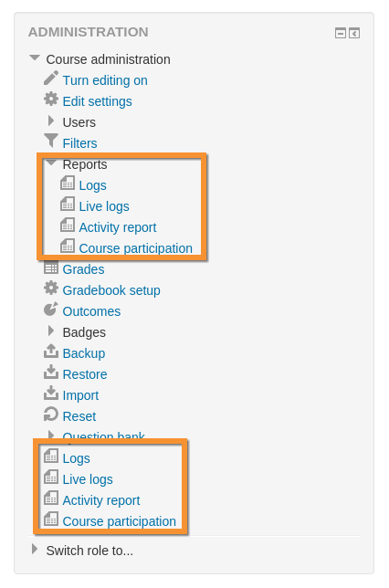389x588 pixels.
Task: Expand the Badges section
Action: click(51, 331)
